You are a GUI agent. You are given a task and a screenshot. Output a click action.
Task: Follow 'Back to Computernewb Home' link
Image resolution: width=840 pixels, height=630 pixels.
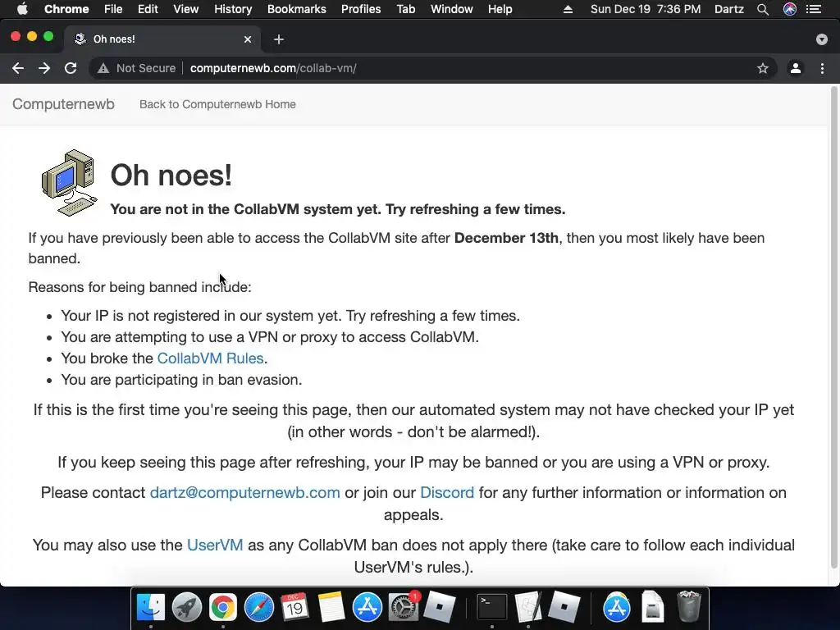pyautogui.click(x=217, y=104)
